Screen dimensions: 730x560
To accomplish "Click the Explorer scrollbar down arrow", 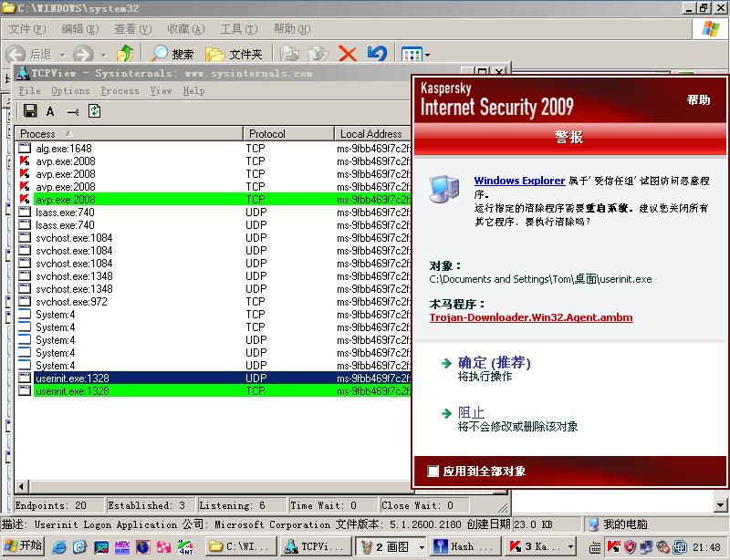I will tap(720, 504).
